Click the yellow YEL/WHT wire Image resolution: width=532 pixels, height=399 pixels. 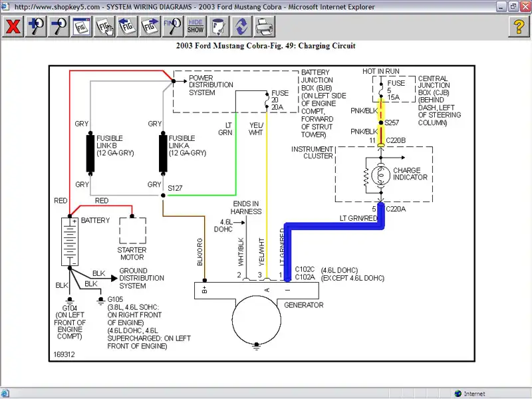[267, 194]
